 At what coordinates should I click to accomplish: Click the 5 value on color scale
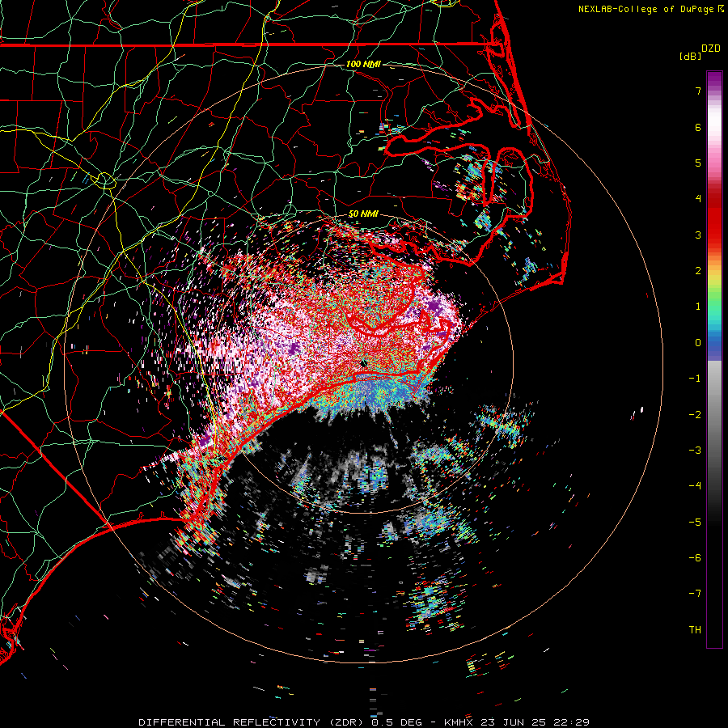click(698, 163)
